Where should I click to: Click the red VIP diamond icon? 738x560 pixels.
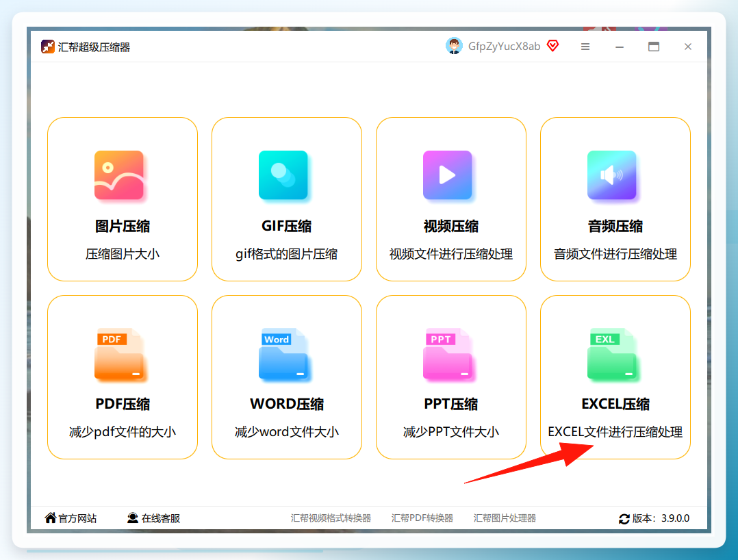552,46
